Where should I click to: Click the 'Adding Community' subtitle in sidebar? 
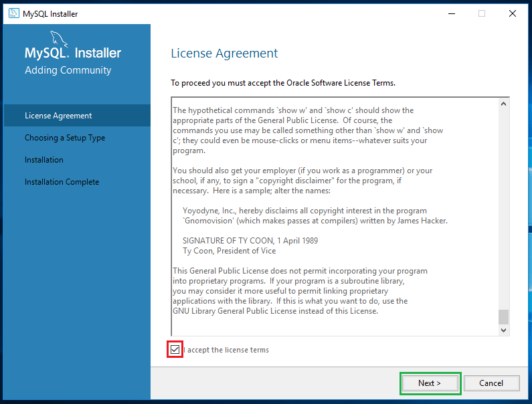[68, 70]
